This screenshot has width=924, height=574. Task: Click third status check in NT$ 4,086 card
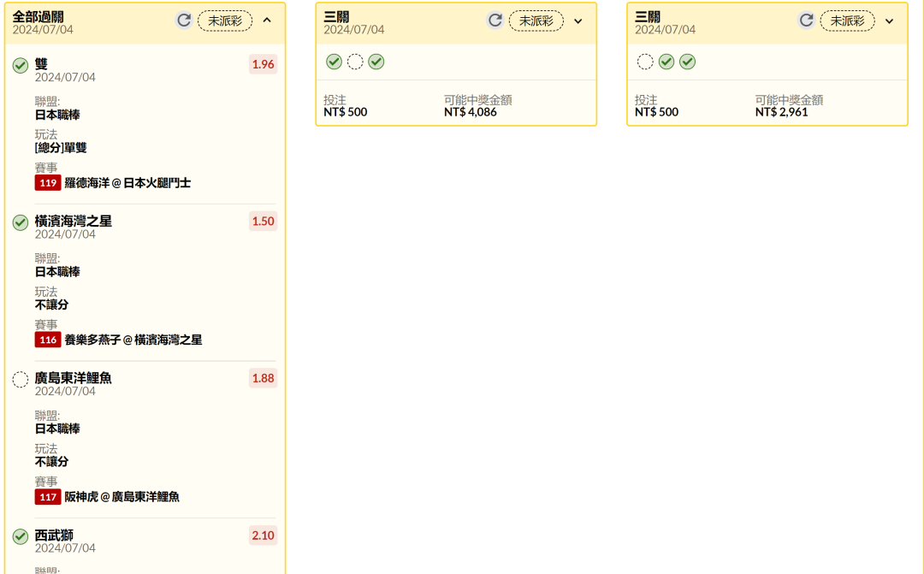(376, 62)
